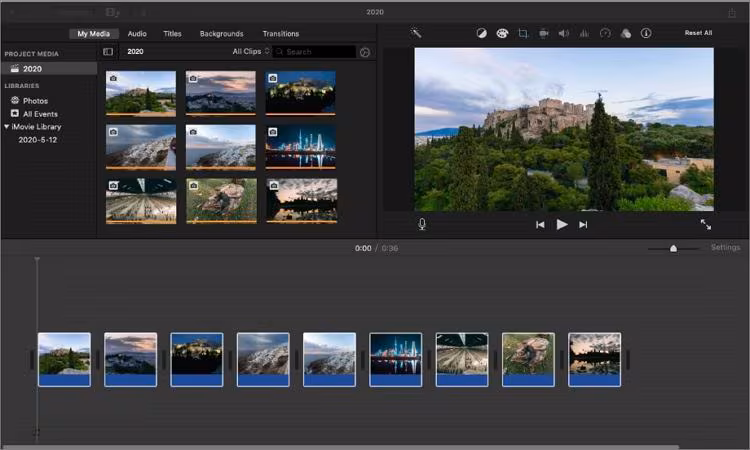This screenshot has height=450, width=750.
Task: Click the voiceover microphone icon
Action: coord(422,224)
